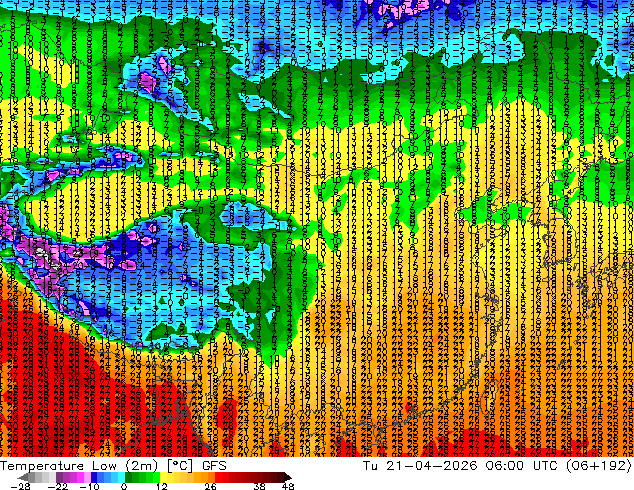Pick the bright red swatch right of 26
The height and width of the screenshot is (490, 634).
tap(218, 477)
